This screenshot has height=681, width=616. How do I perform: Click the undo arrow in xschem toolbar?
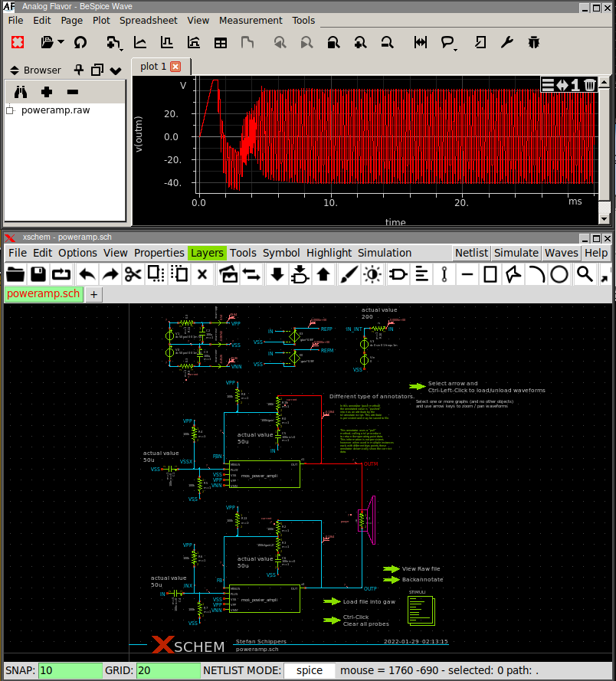pos(87,274)
